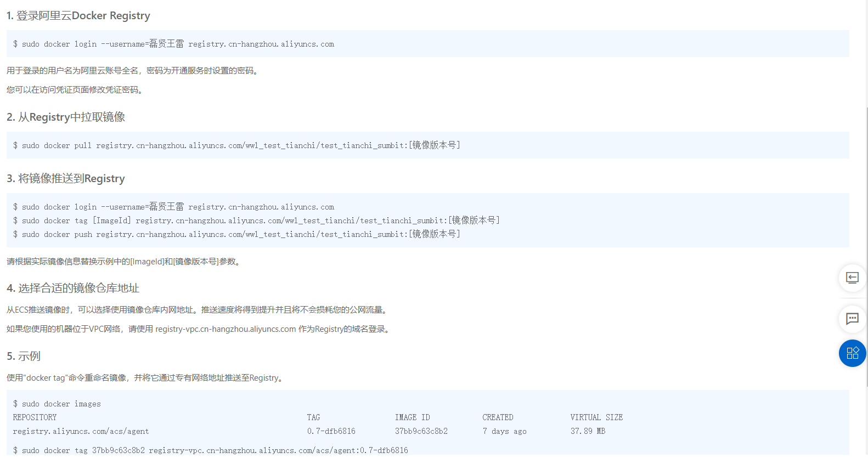Click heading 3. 将镜像推送到Registry
Viewport: 868px width, 458px height.
pos(66,178)
